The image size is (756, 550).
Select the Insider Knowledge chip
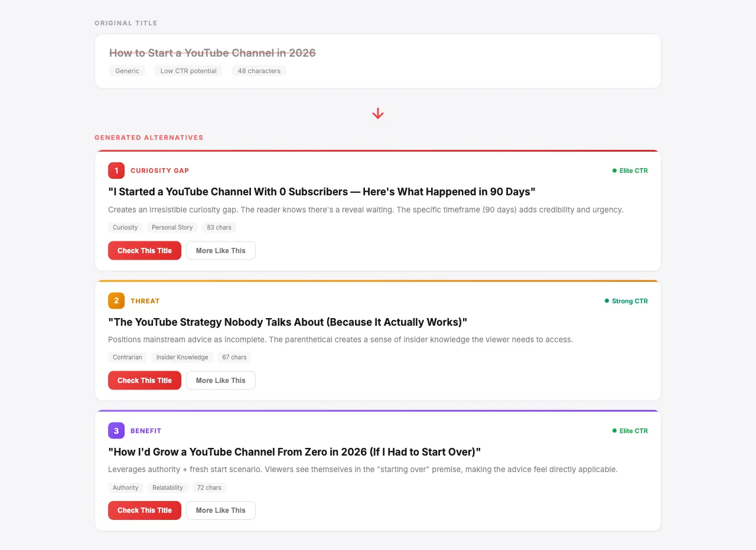(182, 357)
